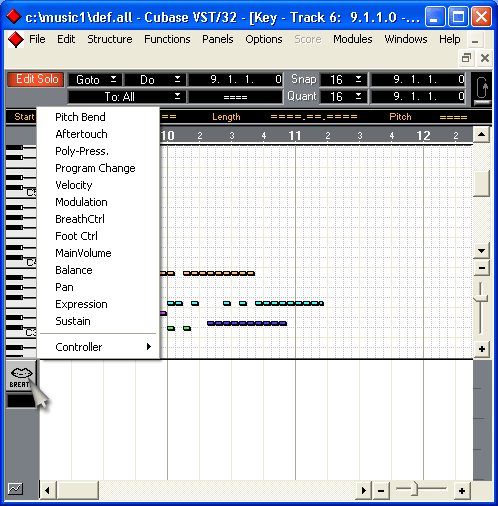Open the Quant value dropdown
Image resolution: width=498 pixels, height=506 pixels.
[x=343, y=97]
